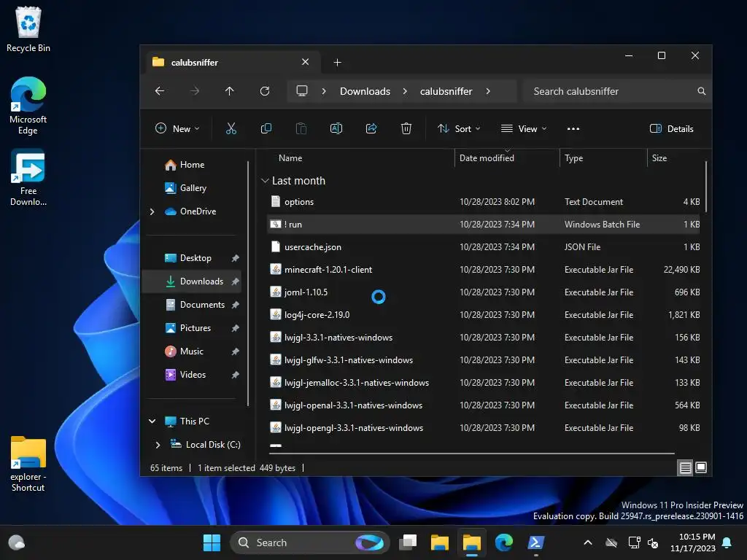Click the Cut scissors icon in toolbar
747x560 pixels.
(x=231, y=128)
